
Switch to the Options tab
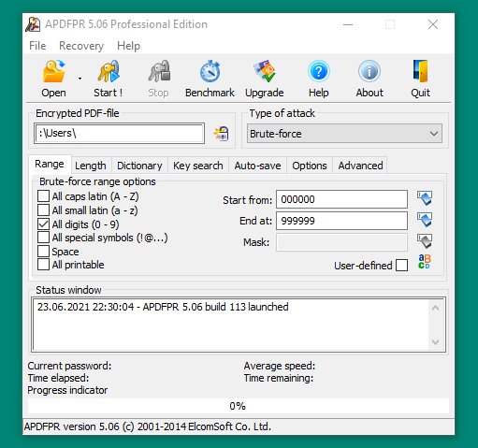pyautogui.click(x=310, y=166)
